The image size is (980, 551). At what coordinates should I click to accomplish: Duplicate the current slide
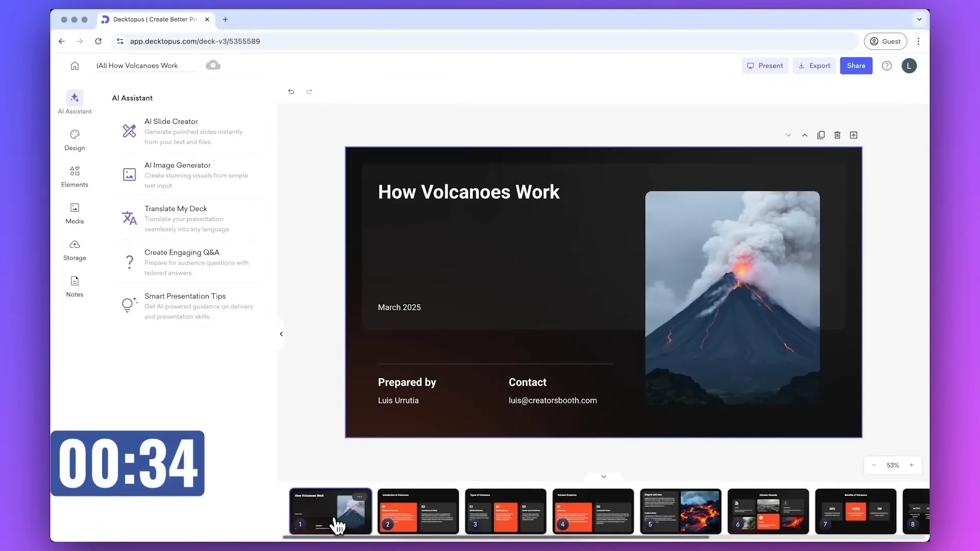click(821, 135)
